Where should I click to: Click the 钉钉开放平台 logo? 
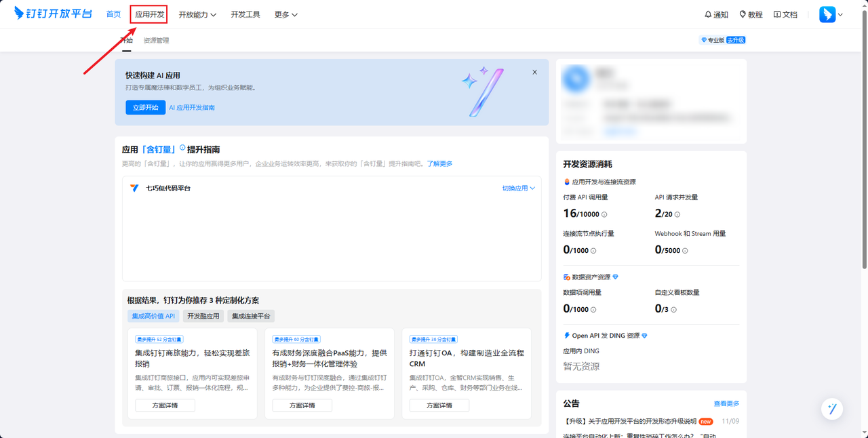[x=53, y=14]
